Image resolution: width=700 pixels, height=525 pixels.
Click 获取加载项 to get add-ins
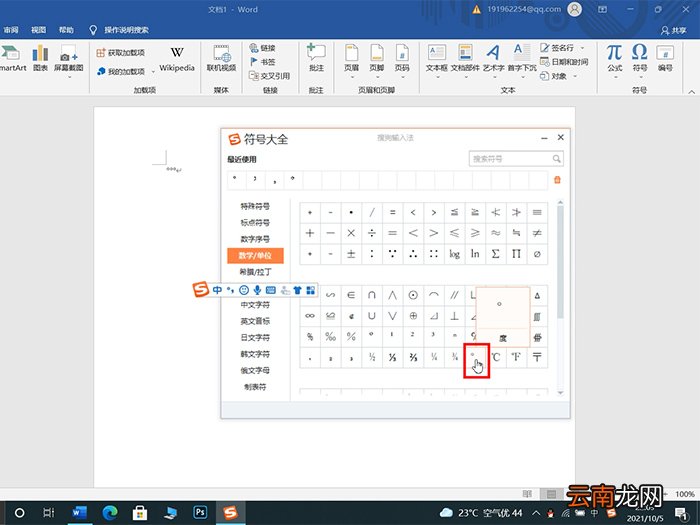121,53
